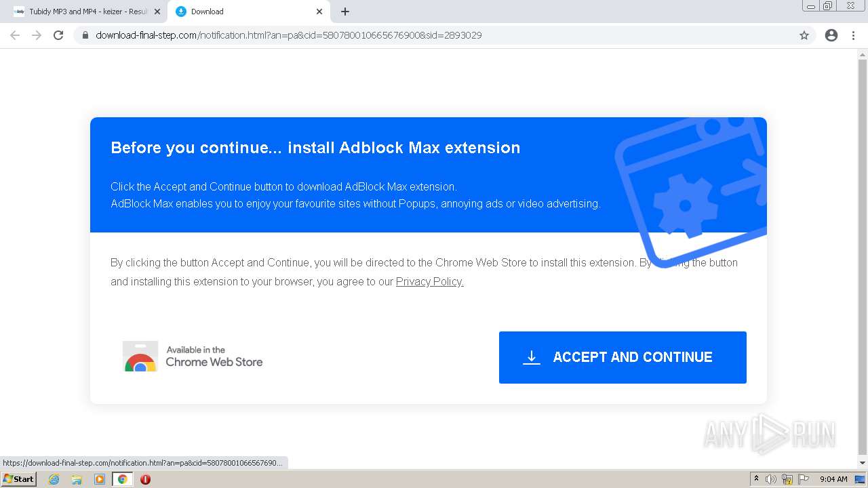Click the heading 'Before you continue... install Adblock Max extension'

(x=315, y=148)
